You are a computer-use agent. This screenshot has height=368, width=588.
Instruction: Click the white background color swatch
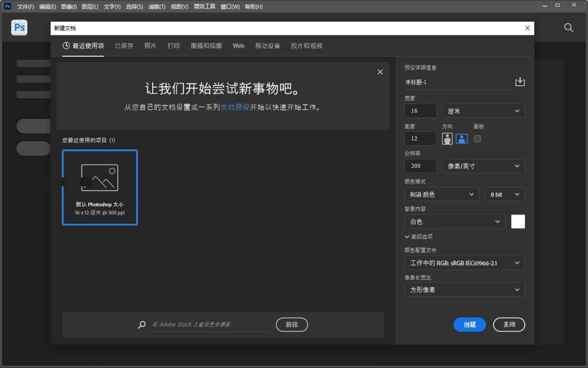[x=518, y=222]
